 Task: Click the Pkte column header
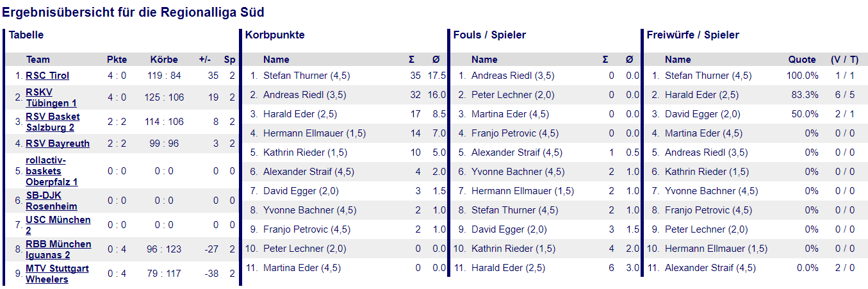[117, 60]
